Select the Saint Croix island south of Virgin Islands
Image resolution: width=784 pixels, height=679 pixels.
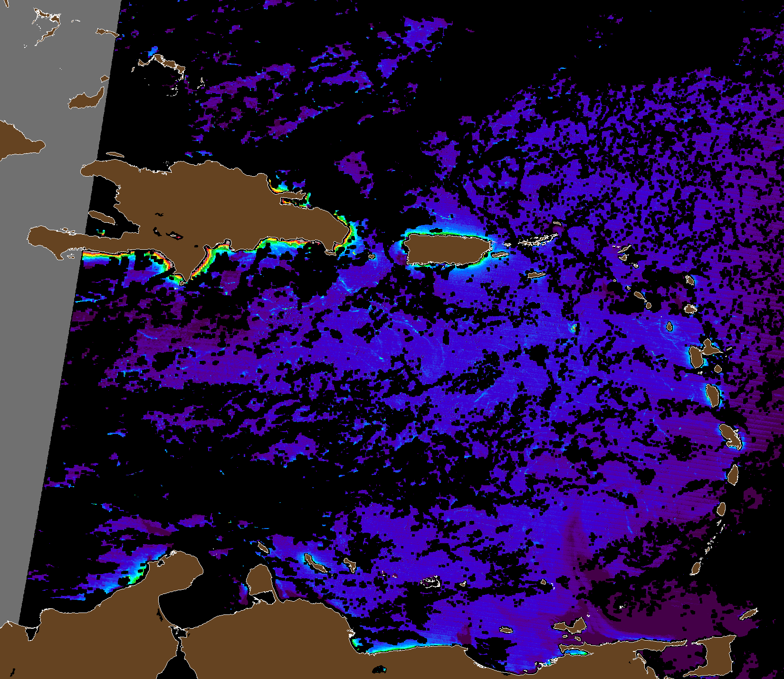click(x=536, y=275)
